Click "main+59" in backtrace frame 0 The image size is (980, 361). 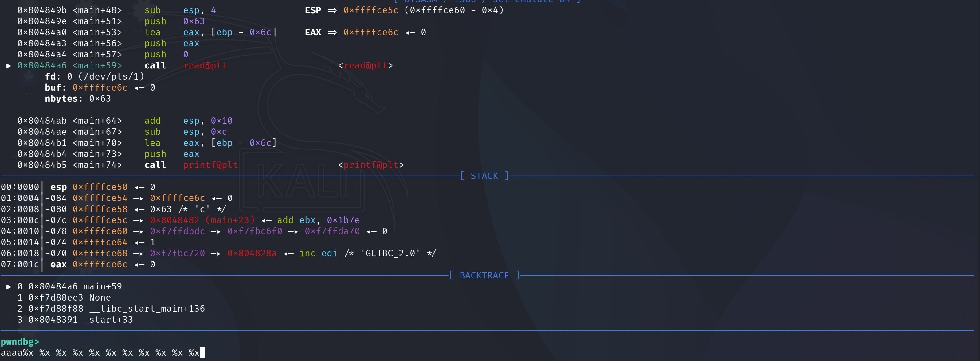103,286
